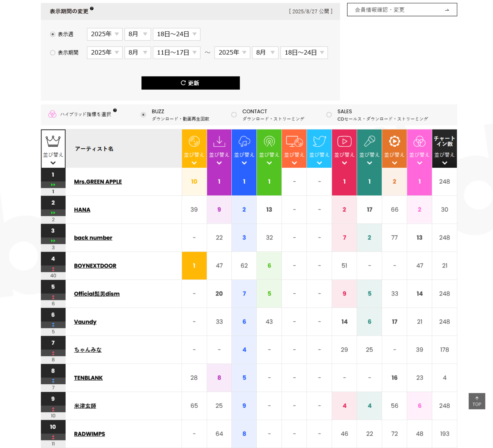Click the blue down arrow under rank 6
Viewport: 493px width, 448px height.
coord(53,325)
